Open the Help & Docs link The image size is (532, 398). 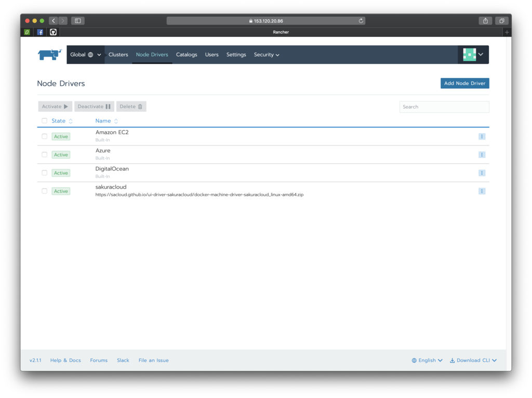[x=65, y=361]
